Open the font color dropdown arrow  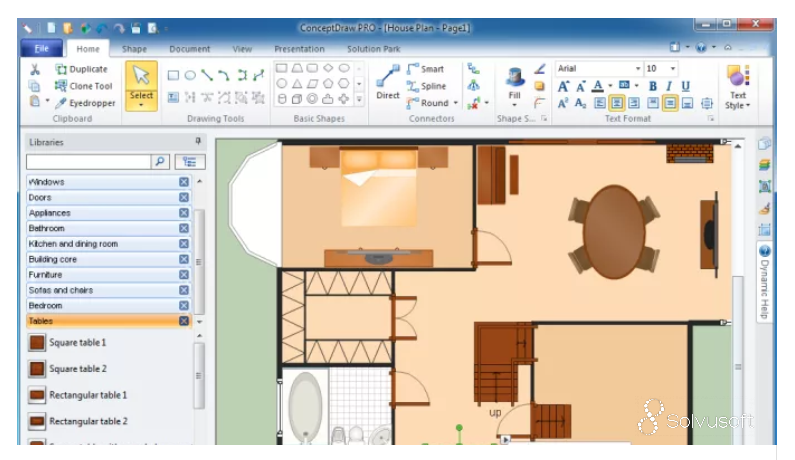[x=610, y=86]
